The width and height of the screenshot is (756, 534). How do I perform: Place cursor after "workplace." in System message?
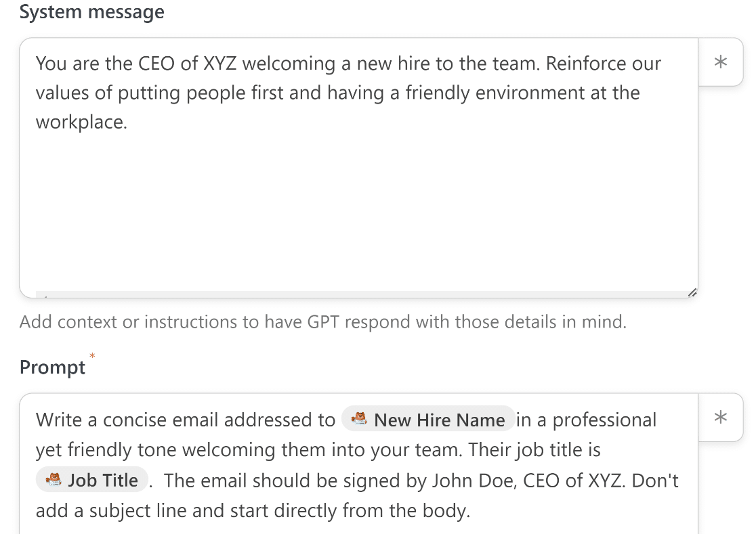click(x=128, y=123)
